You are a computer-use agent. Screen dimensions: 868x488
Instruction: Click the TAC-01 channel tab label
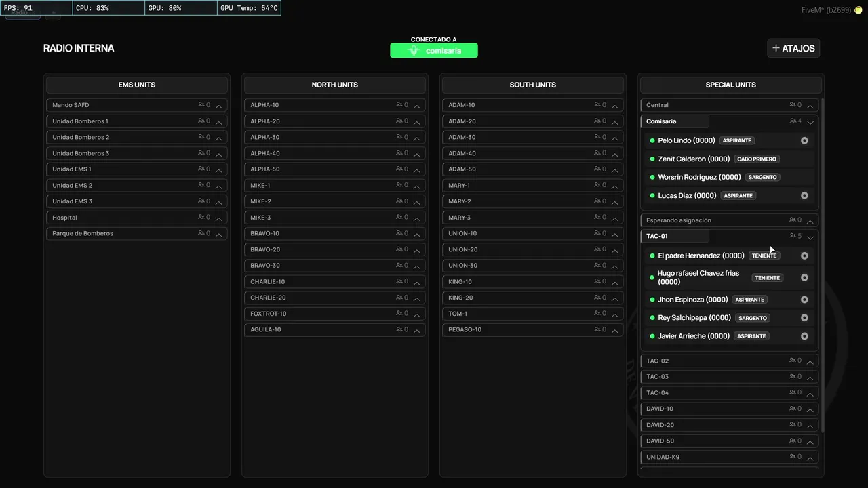[675, 236]
